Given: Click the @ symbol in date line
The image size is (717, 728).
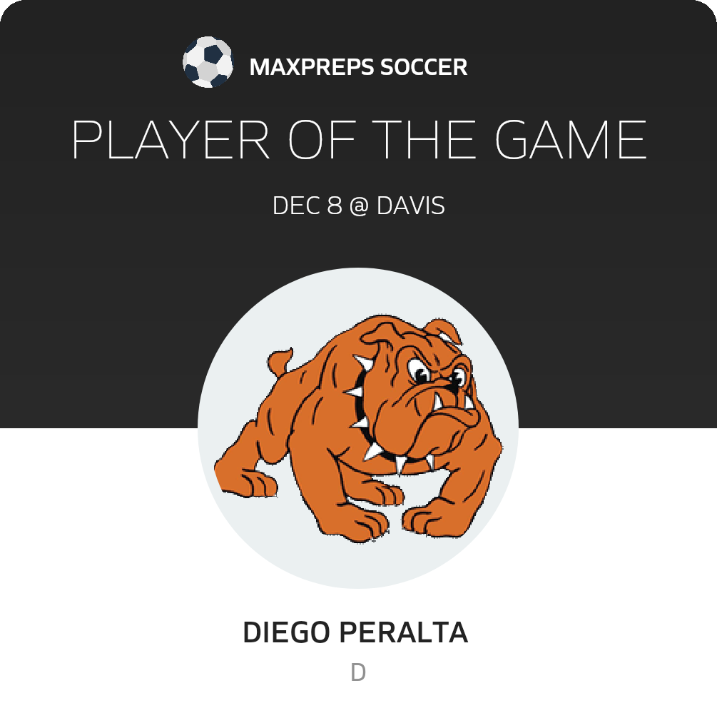Looking at the screenshot, I should click(359, 206).
